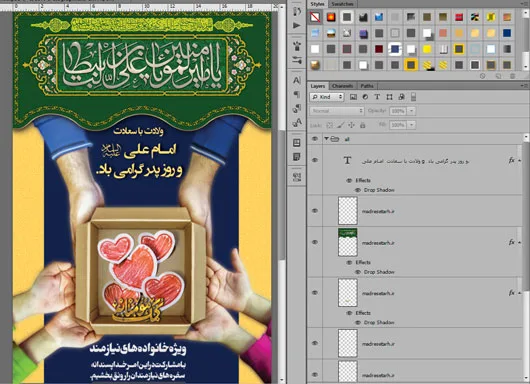The height and width of the screenshot is (384, 530).
Task: Toggle Effects visibility under the text layer
Action: (349, 180)
